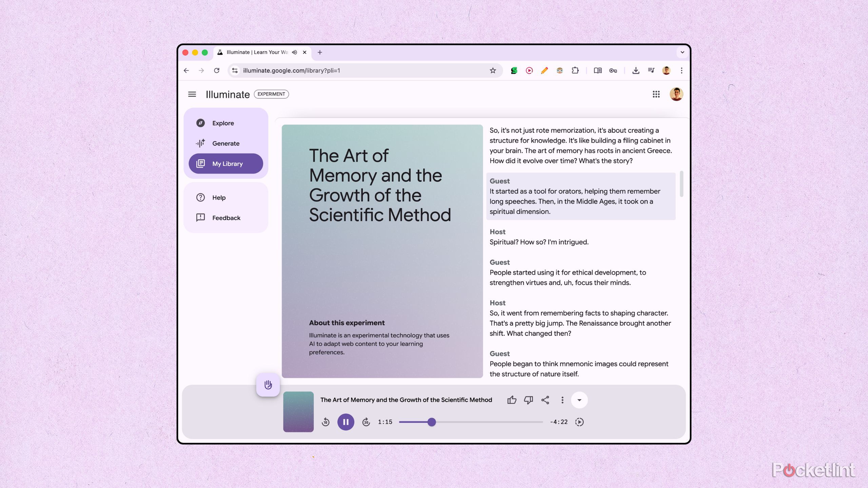Skip forward 30 seconds
The height and width of the screenshot is (488, 868).
(x=366, y=422)
